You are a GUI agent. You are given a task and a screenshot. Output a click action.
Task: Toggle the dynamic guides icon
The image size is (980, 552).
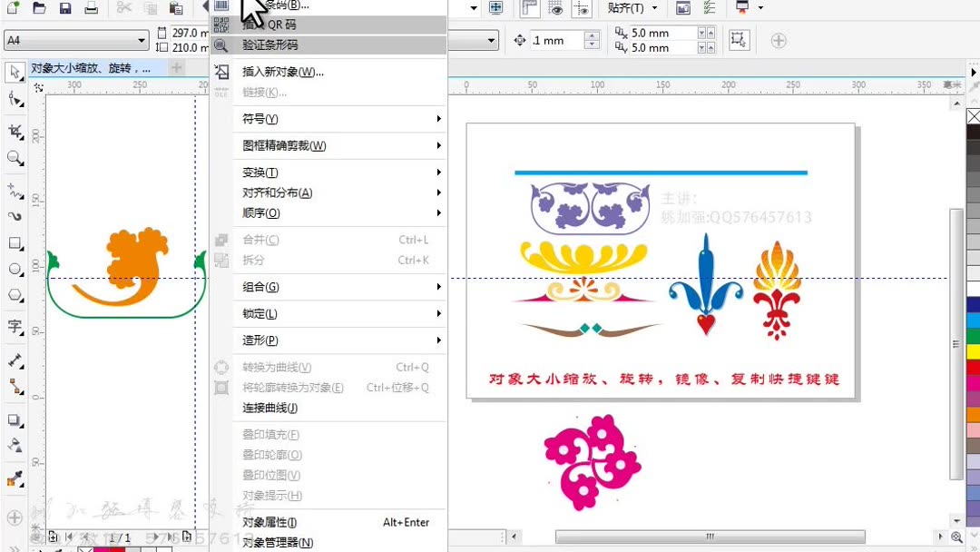pos(583,9)
